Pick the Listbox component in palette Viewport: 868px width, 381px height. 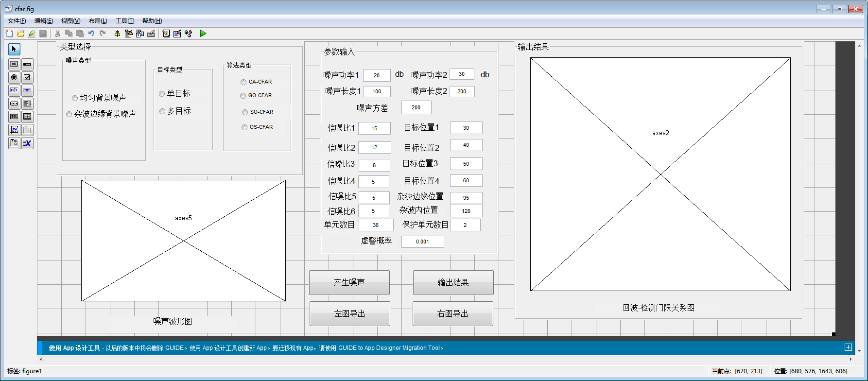coord(27,104)
